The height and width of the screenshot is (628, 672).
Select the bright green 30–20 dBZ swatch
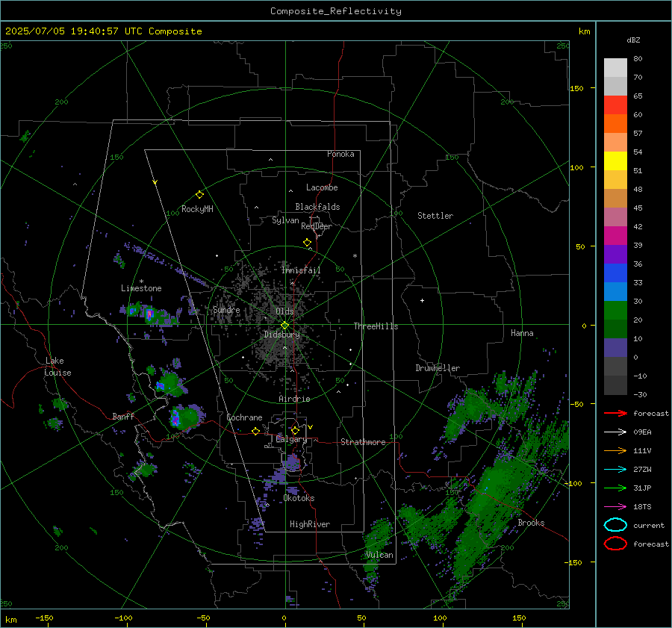click(x=615, y=310)
